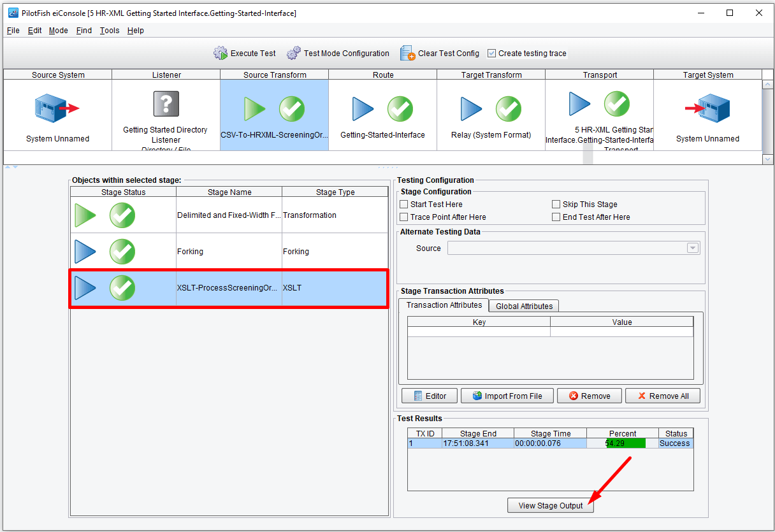Open the Tools menu

coord(110,31)
